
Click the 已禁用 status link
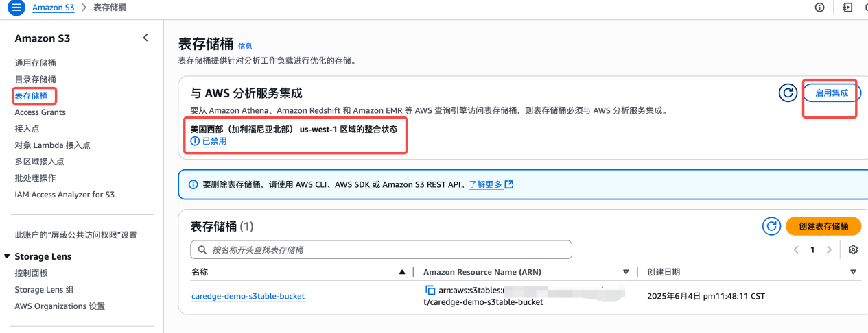coord(214,141)
